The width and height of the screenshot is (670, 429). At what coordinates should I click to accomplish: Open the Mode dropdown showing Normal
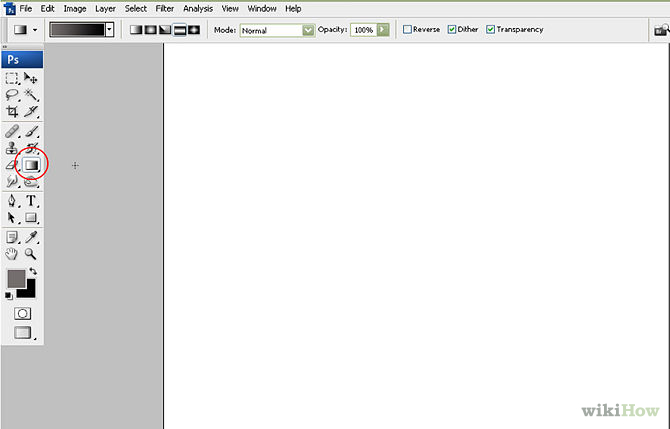(277, 30)
